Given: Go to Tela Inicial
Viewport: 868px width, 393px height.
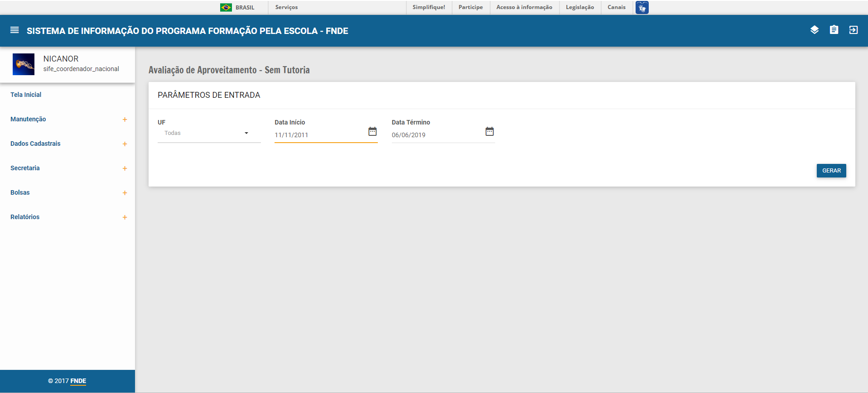Looking at the screenshot, I should 26,95.
